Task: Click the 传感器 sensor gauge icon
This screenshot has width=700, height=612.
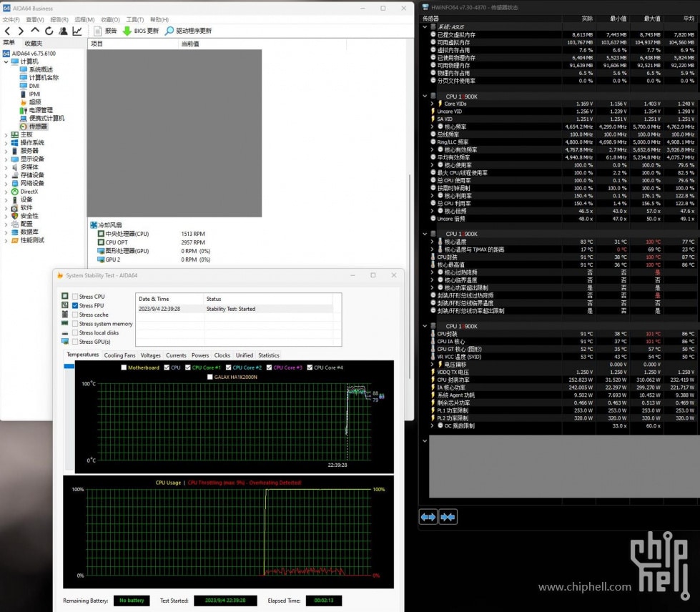Action: pyautogui.click(x=24, y=127)
